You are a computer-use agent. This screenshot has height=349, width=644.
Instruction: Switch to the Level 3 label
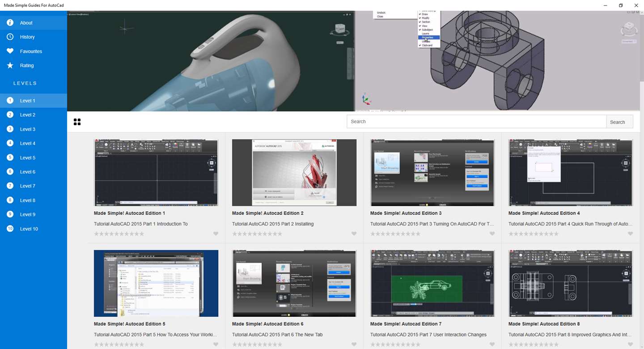pyautogui.click(x=28, y=129)
